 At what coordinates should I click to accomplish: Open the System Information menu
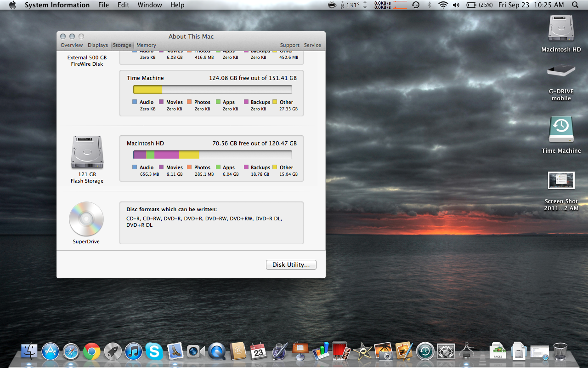57,5
